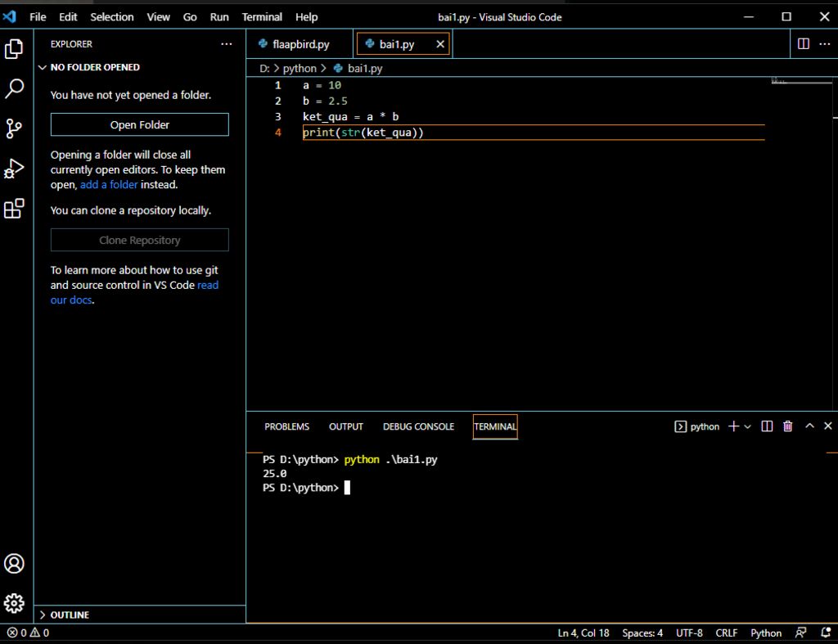Open notifications bell in status bar
838x644 pixels.
826,633
